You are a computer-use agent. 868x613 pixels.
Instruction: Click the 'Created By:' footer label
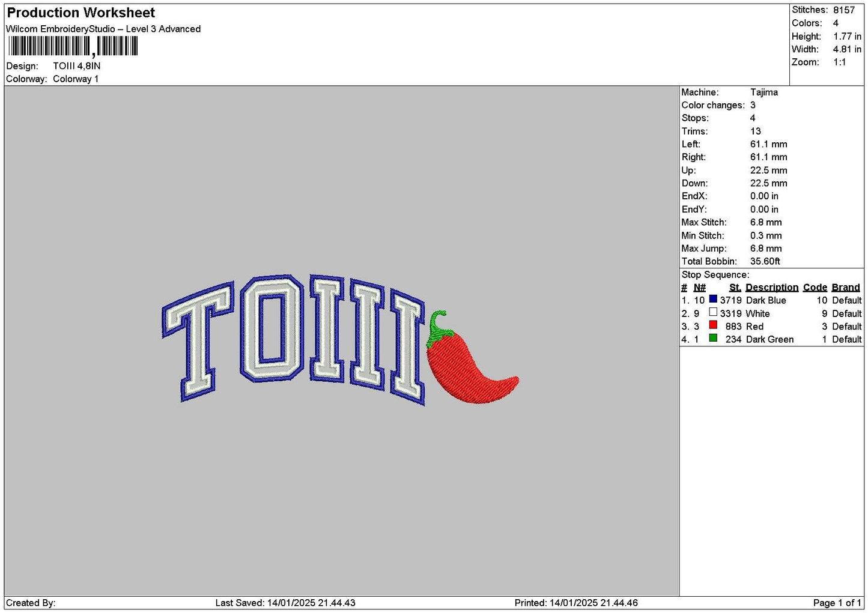pos(31,603)
